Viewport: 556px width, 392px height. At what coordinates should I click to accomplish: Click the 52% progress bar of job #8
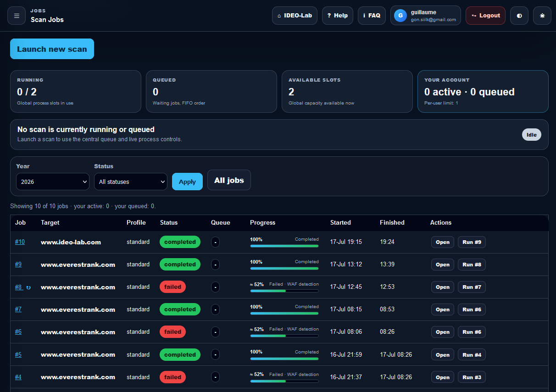tap(284, 291)
